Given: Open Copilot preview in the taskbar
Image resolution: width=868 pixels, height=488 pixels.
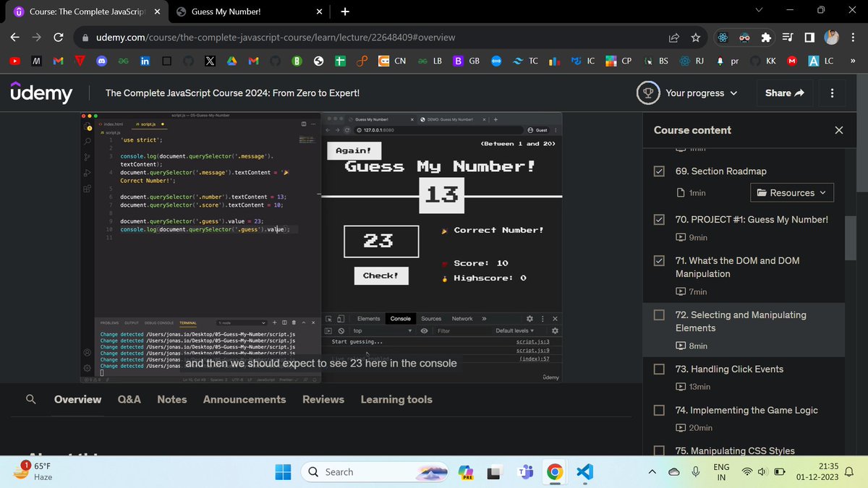Looking at the screenshot, I should 465,472.
